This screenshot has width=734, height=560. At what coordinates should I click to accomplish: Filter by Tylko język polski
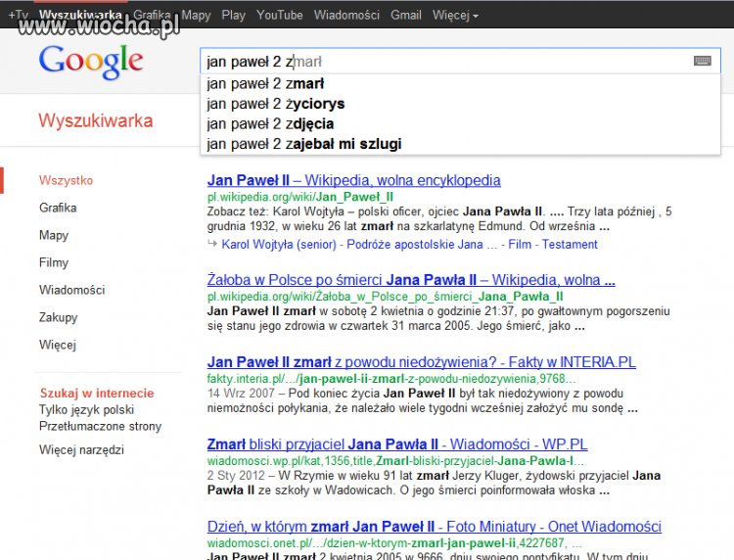pyautogui.click(x=86, y=409)
